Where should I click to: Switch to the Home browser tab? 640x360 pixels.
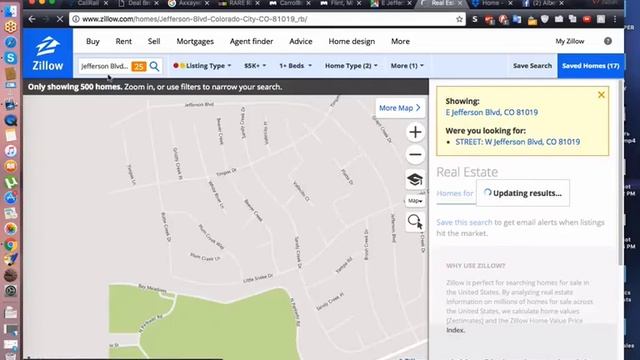(492, 3)
